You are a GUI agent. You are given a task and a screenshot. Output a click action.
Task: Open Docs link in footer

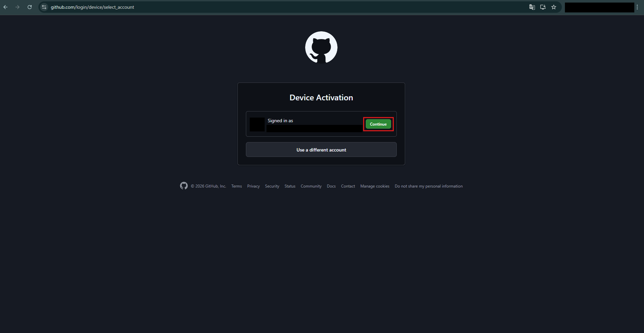(x=331, y=186)
